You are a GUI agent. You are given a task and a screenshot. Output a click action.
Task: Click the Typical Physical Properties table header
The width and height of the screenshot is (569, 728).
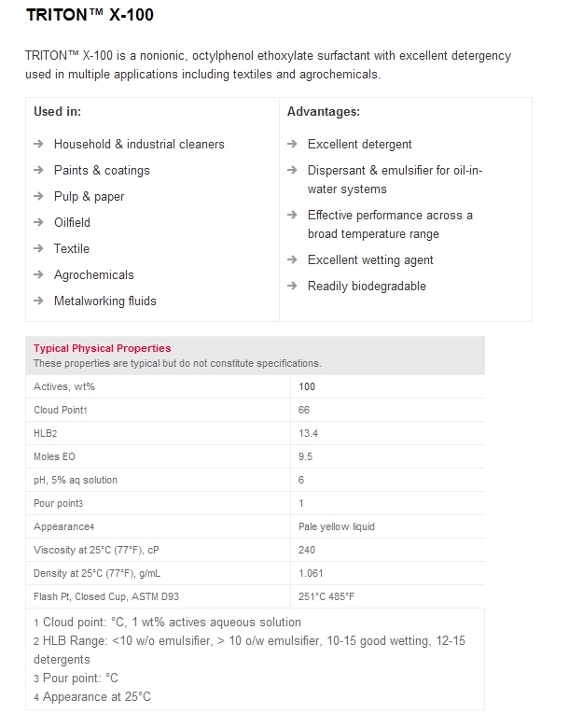(103, 348)
